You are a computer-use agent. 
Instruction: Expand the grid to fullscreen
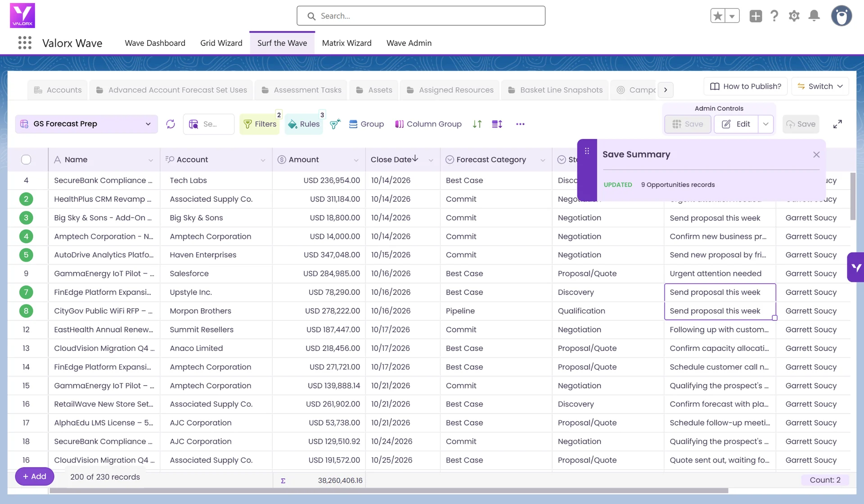837,124
